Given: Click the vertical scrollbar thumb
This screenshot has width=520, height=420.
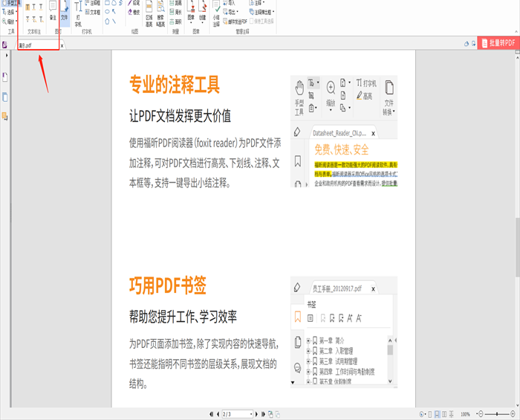Looking at the screenshot, I should click(517, 247).
